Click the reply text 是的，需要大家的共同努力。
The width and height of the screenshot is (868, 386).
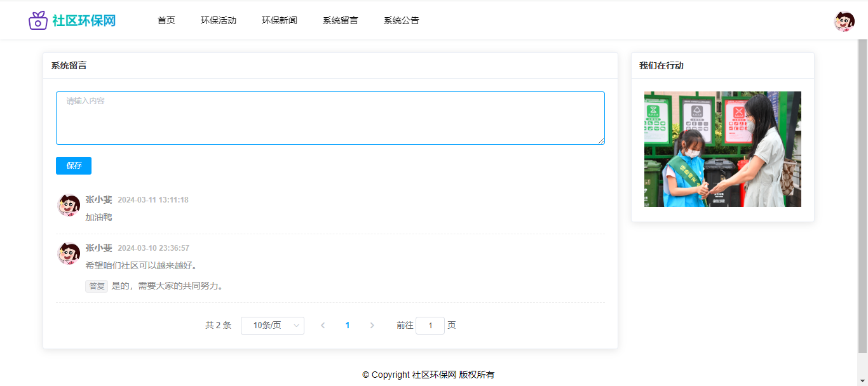pyautogui.click(x=169, y=286)
